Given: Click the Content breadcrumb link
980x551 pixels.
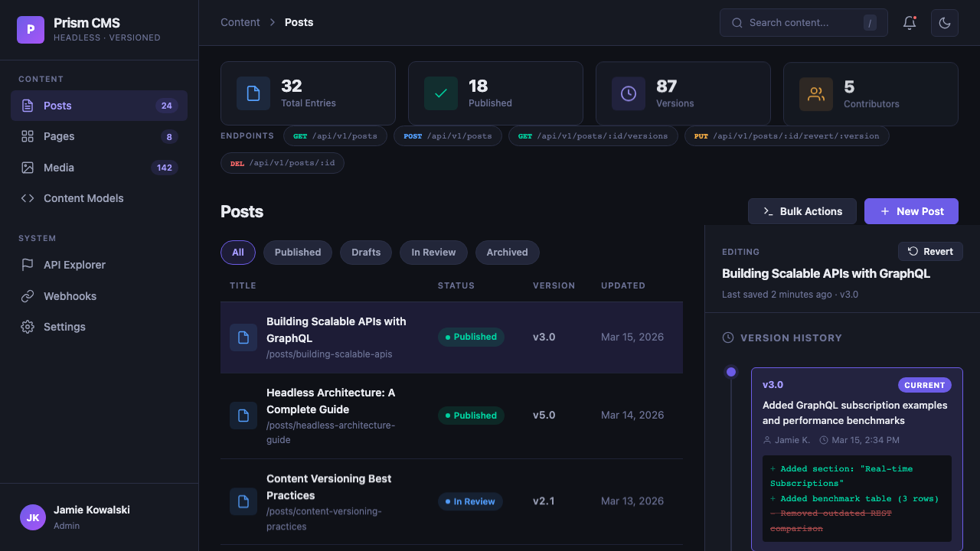Looking at the screenshot, I should click(x=240, y=22).
